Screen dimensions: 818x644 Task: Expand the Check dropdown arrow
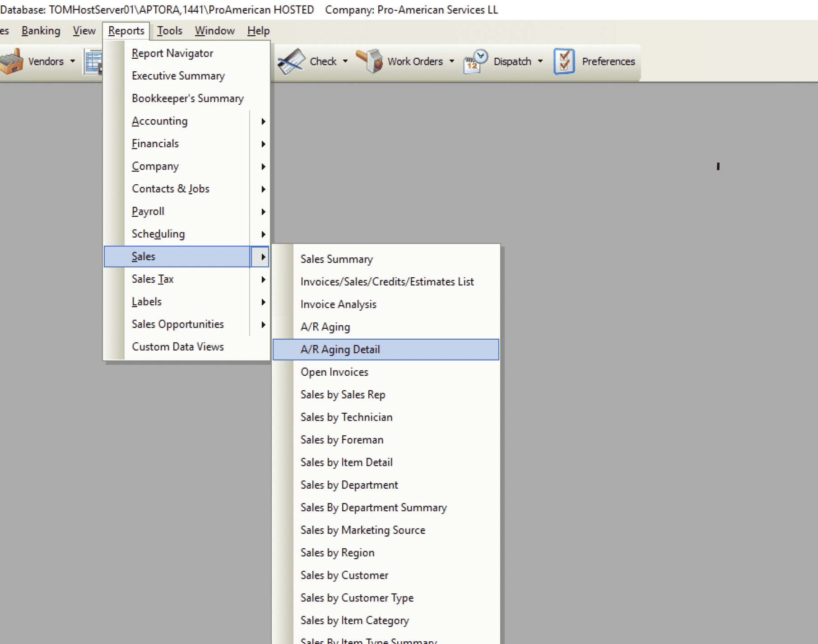point(345,61)
